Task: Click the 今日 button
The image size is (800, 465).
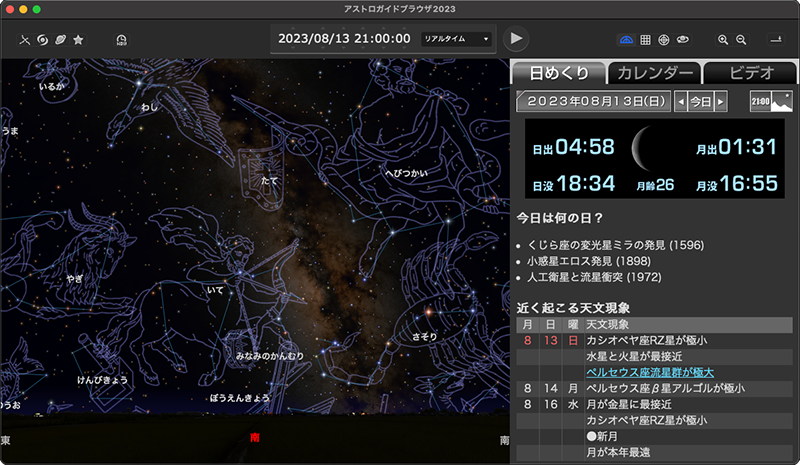Action: click(700, 102)
